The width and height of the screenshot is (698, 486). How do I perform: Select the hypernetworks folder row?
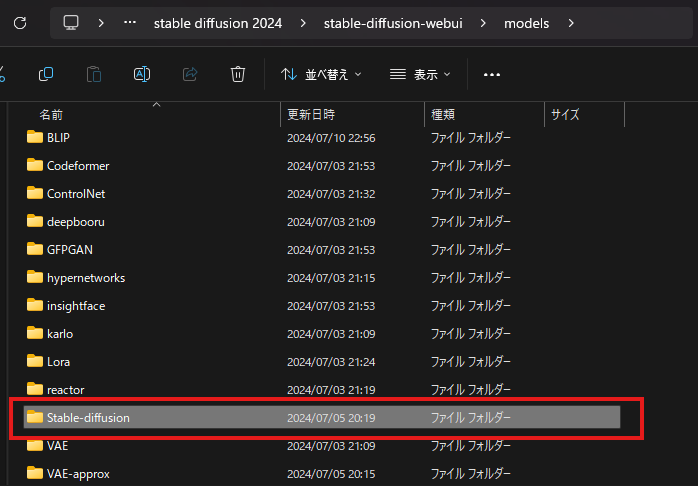(85, 277)
